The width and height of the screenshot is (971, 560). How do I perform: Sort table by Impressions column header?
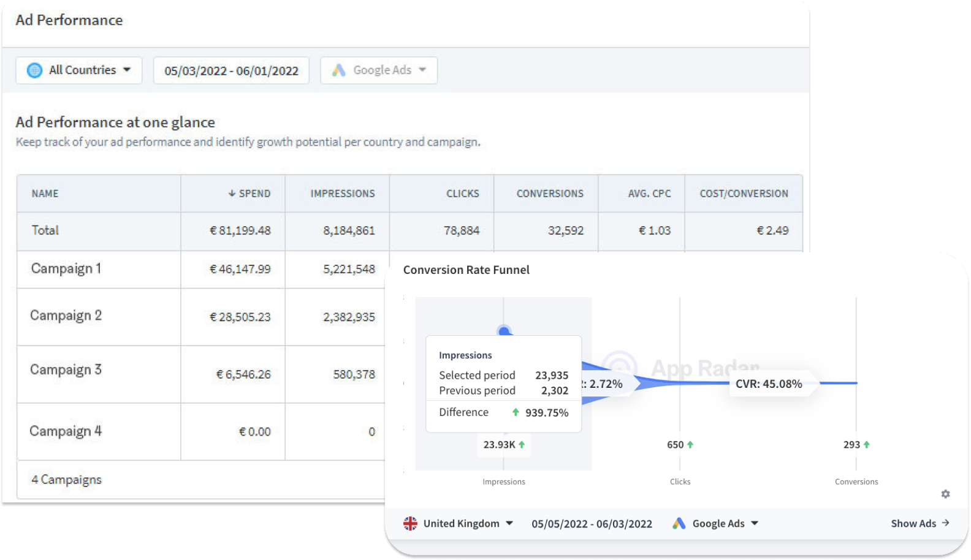pos(342,194)
